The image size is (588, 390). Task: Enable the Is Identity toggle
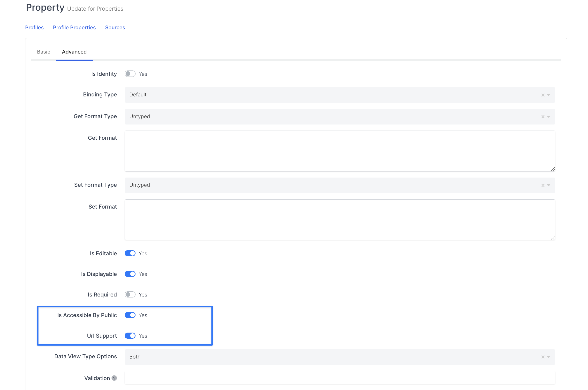(130, 74)
